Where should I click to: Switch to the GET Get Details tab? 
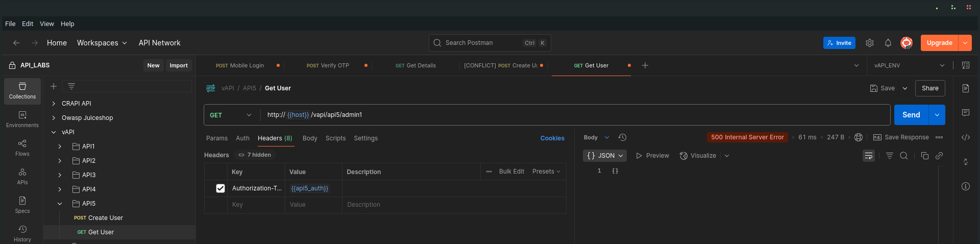[x=415, y=65]
